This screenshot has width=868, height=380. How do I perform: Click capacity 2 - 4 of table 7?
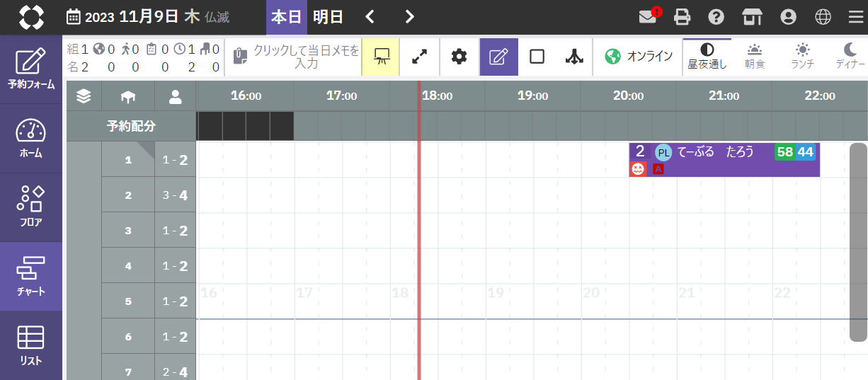coord(175,371)
